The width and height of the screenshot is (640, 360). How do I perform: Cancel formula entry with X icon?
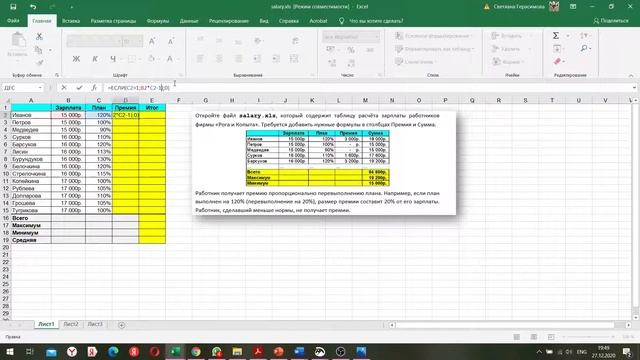64,88
